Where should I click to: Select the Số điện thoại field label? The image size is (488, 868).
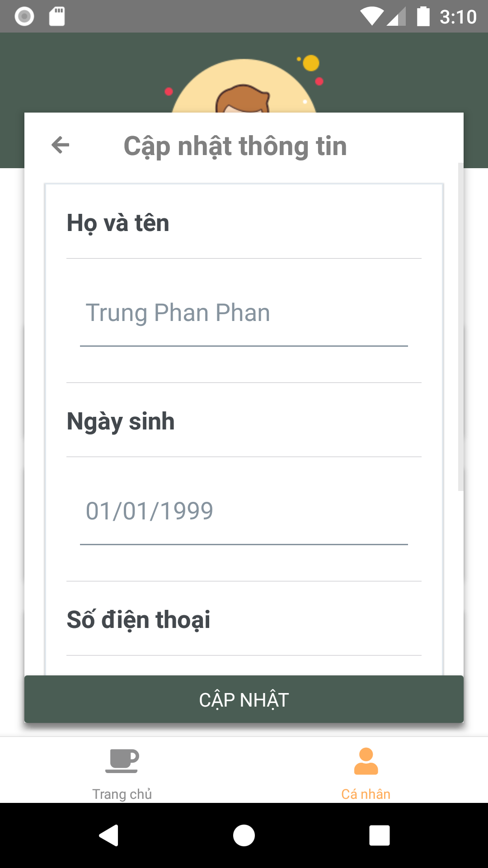point(139,619)
